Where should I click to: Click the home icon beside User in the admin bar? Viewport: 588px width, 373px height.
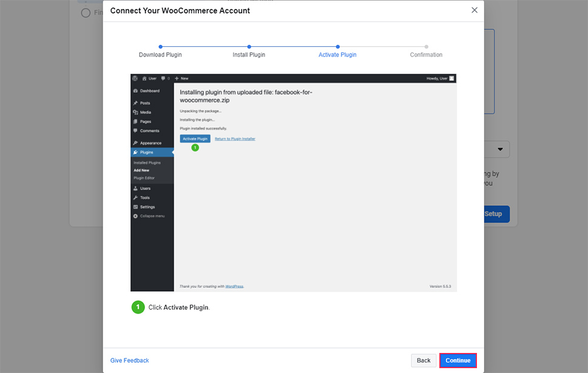[x=144, y=78]
